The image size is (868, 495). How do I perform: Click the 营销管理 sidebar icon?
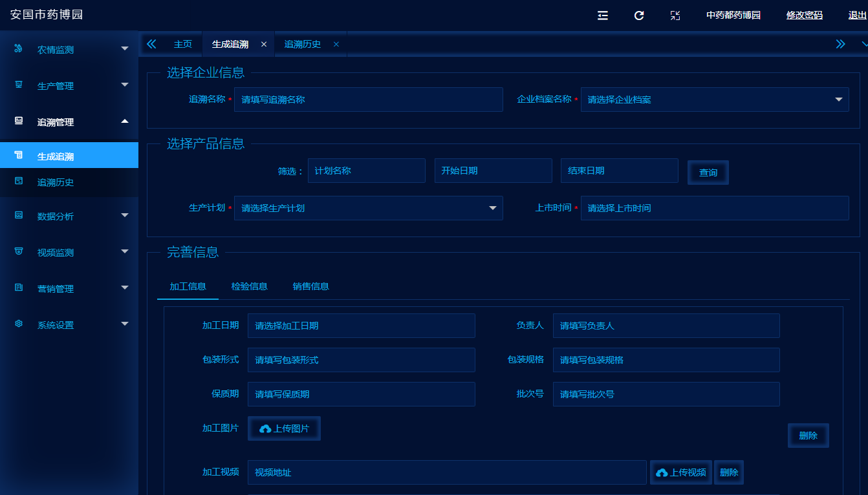[18, 288]
